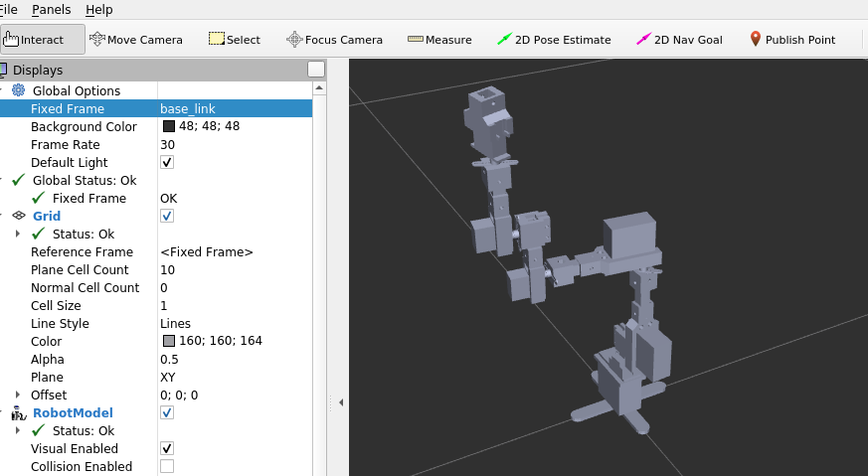Open the File menu

8,9
